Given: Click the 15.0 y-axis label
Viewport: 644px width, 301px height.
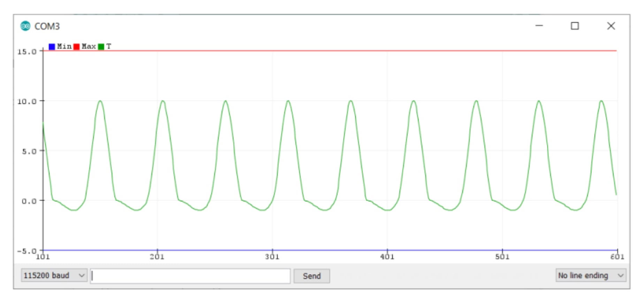Looking at the screenshot, I should 27,52.
